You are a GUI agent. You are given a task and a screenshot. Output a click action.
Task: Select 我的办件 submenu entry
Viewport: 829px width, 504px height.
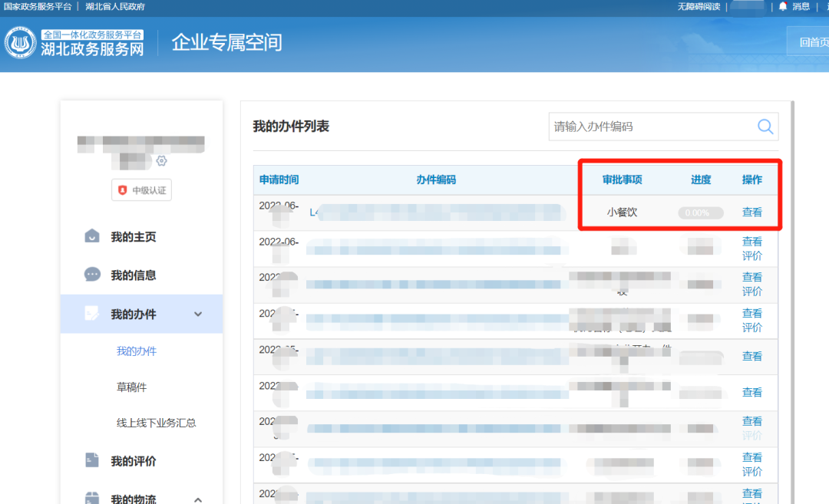click(136, 351)
